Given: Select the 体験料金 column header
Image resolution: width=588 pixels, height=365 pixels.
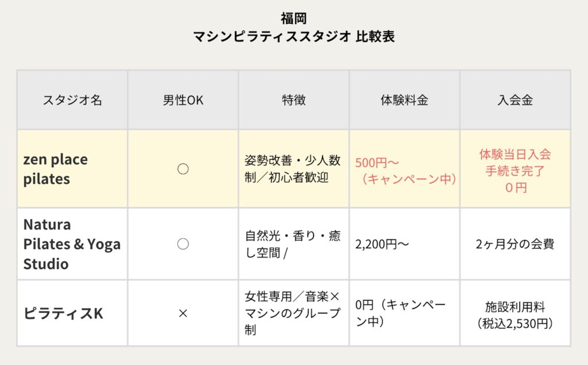Looking at the screenshot, I should point(404,100).
